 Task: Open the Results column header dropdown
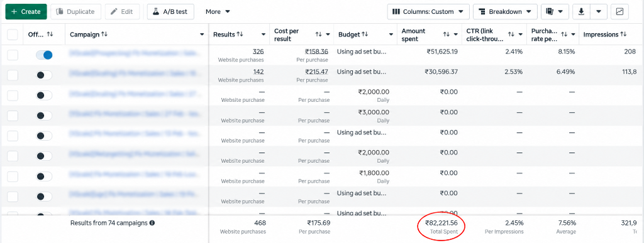click(x=264, y=35)
